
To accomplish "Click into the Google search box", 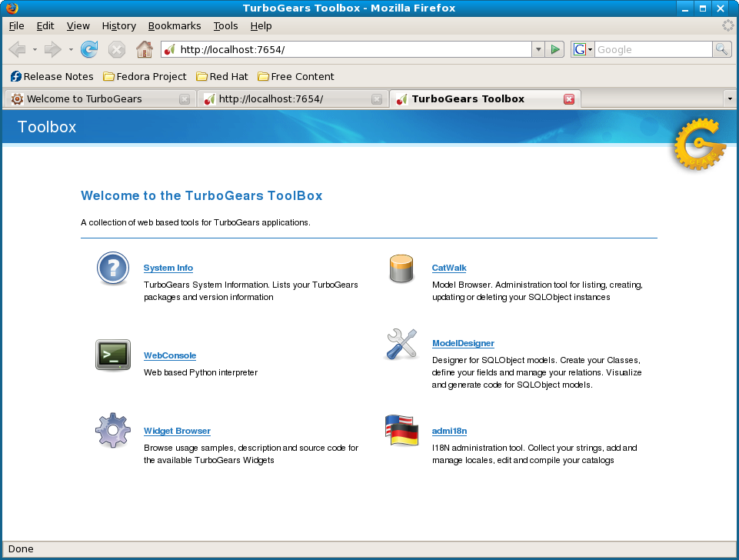I will click(x=653, y=49).
